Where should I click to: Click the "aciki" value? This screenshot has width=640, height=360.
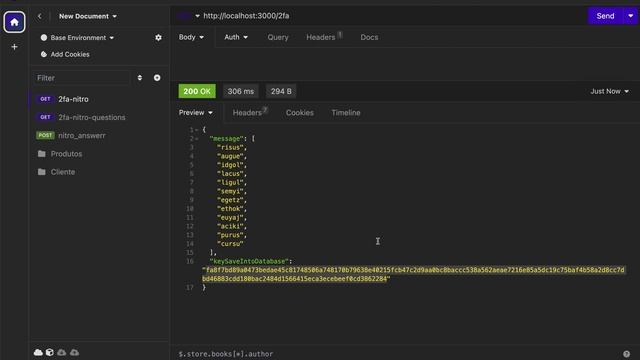tap(230, 226)
